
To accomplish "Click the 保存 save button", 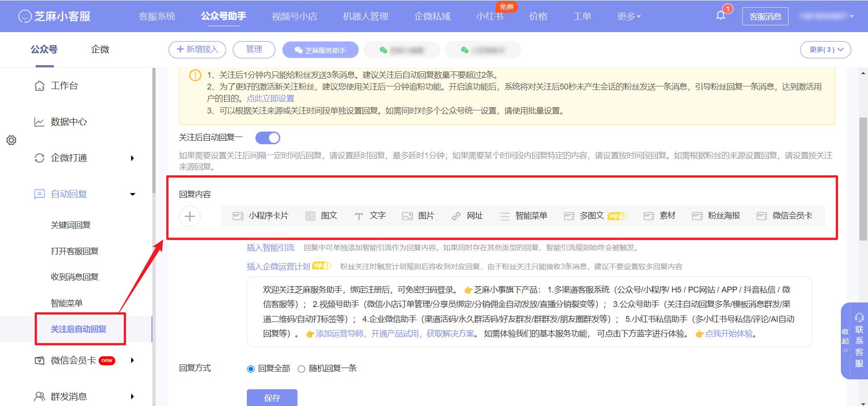I will 272,398.
